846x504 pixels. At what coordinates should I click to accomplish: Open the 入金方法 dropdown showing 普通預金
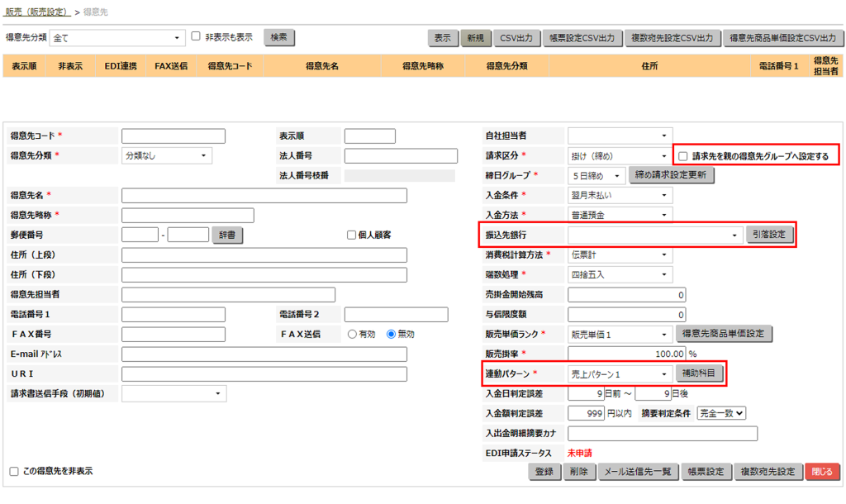point(620,215)
